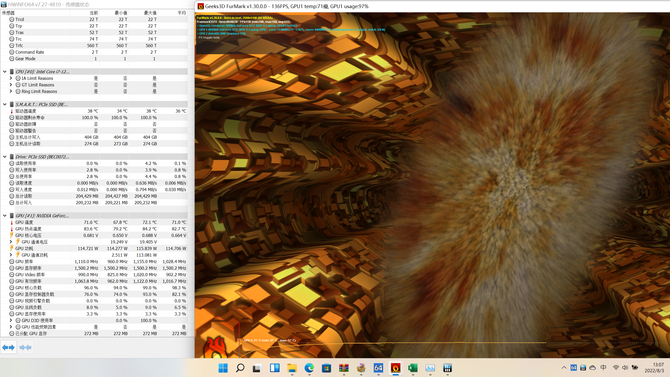This screenshot has width=670, height=377.
Task: Collapse the Drive: PCIe SSD group
Action: (x=5, y=157)
